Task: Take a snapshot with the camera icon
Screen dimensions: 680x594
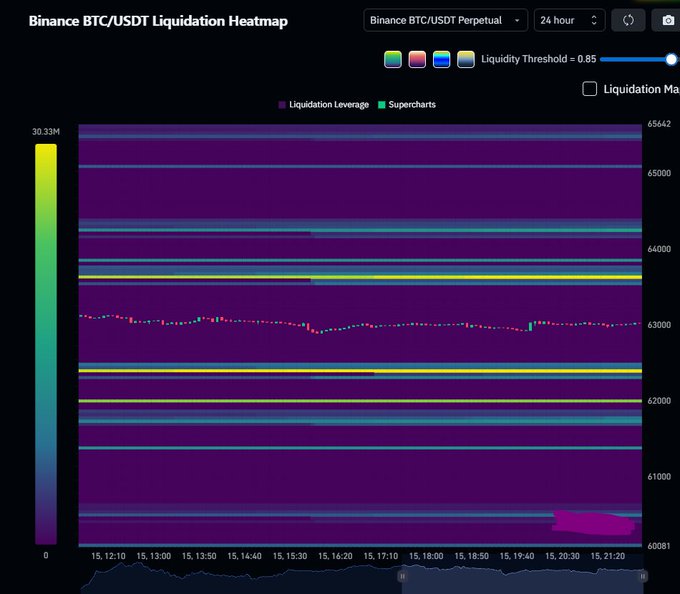Action: point(668,20)
